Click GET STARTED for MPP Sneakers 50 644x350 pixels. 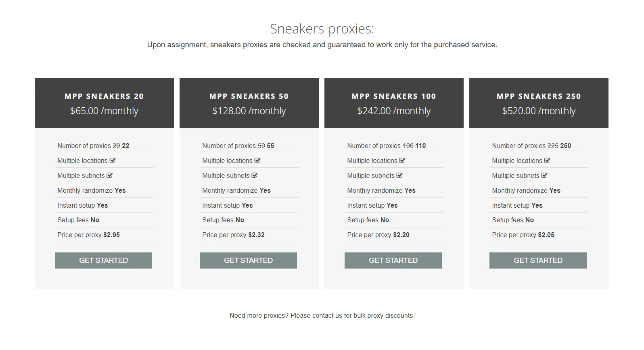point(248,260)
